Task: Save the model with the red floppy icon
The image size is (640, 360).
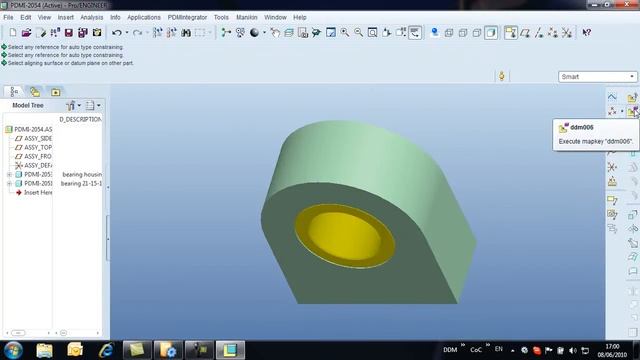Action: click(69, 33)
